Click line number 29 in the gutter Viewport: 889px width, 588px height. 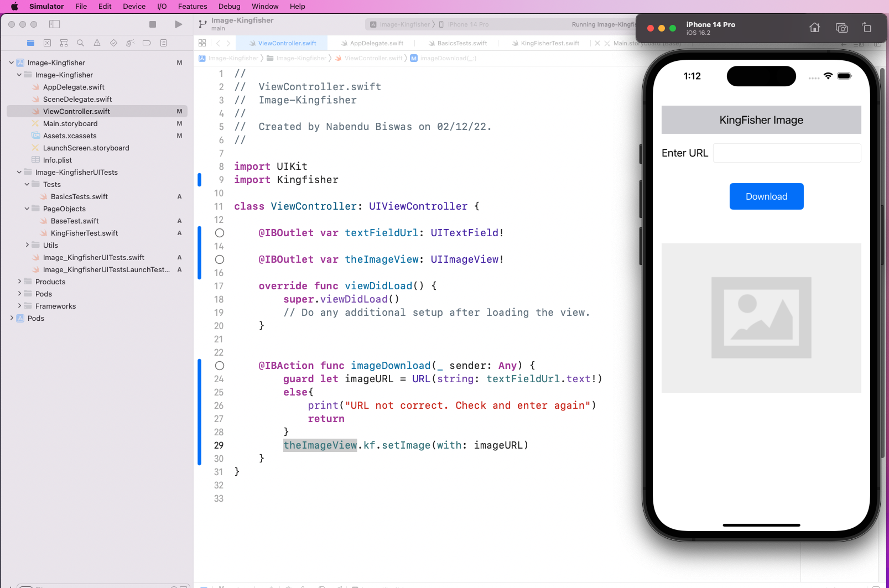(x=219, y=445)
